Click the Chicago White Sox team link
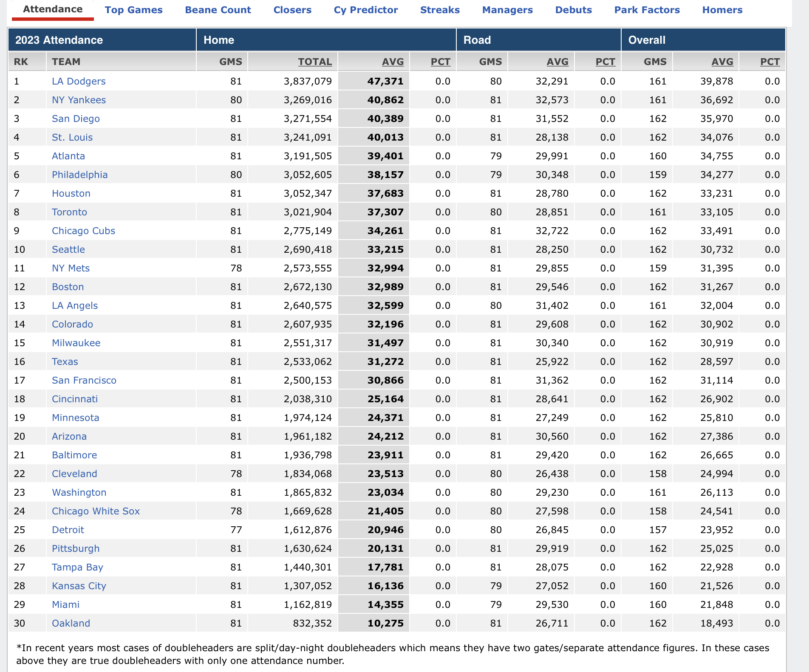The width and height of the screenshot is (809, 672). click(x=96, y=511)
